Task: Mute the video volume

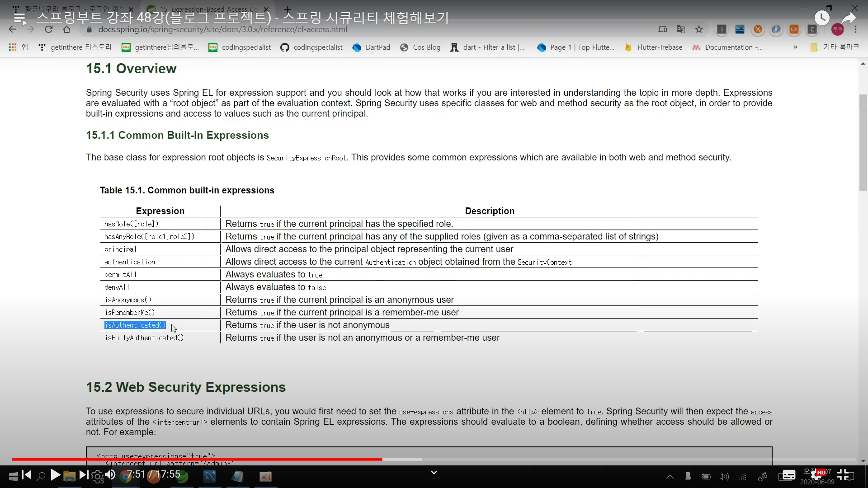Action: click(110, 475)
